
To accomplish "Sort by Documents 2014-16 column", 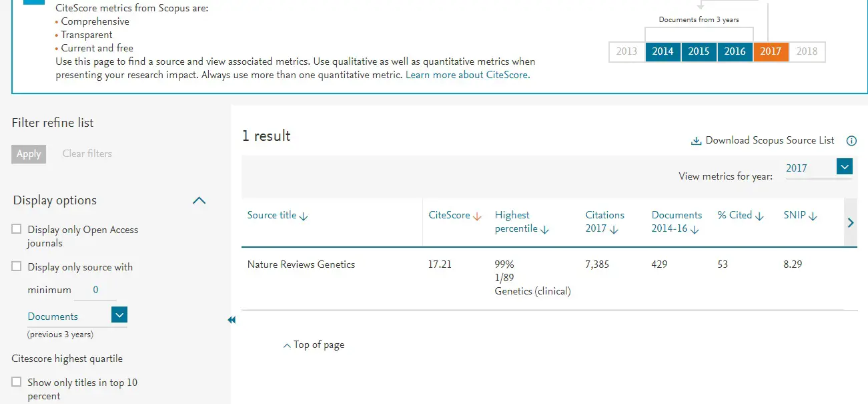I will tap(677, 222).
